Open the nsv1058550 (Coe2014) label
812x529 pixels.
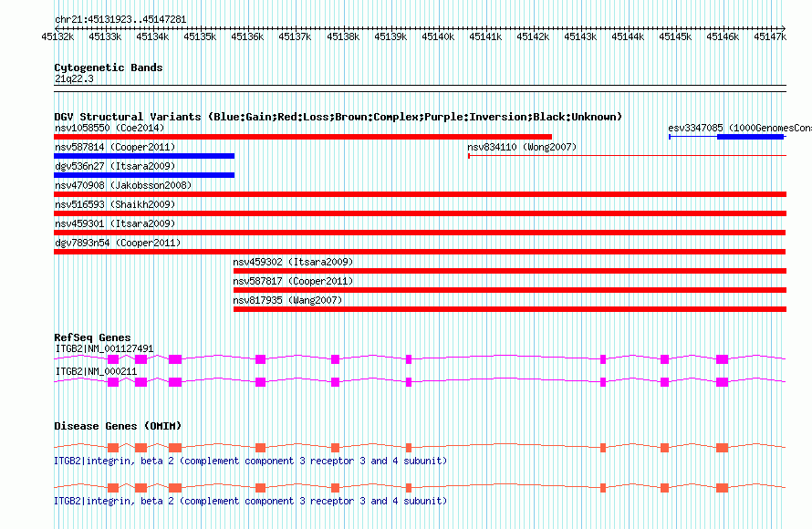(x=109, y=128)
